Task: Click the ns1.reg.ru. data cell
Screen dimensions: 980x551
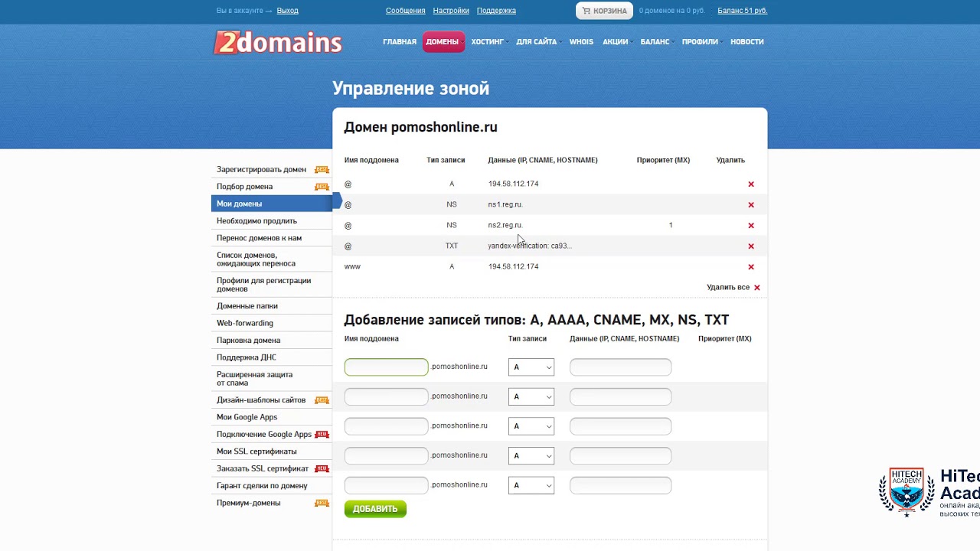Action: pos(505,205)
